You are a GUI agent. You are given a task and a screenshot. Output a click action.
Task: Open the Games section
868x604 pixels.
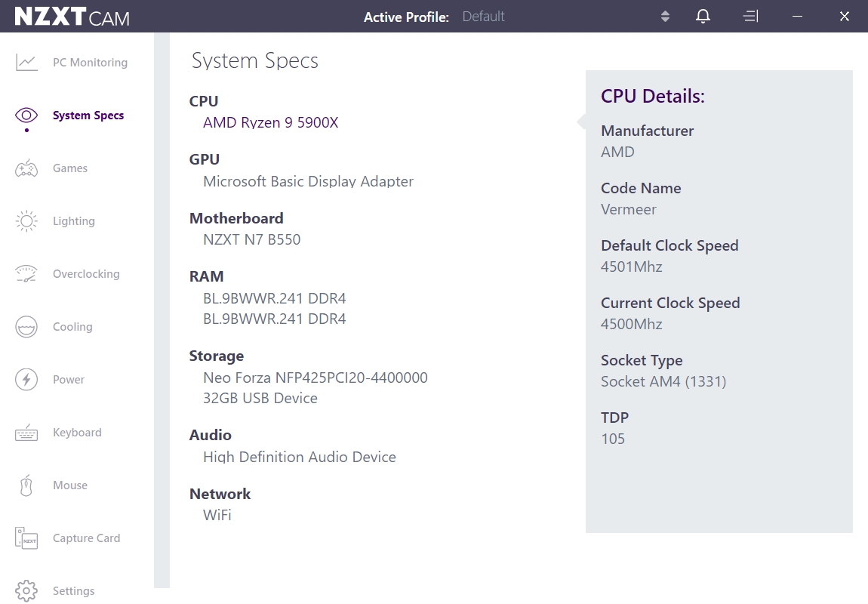click(70, 168)
